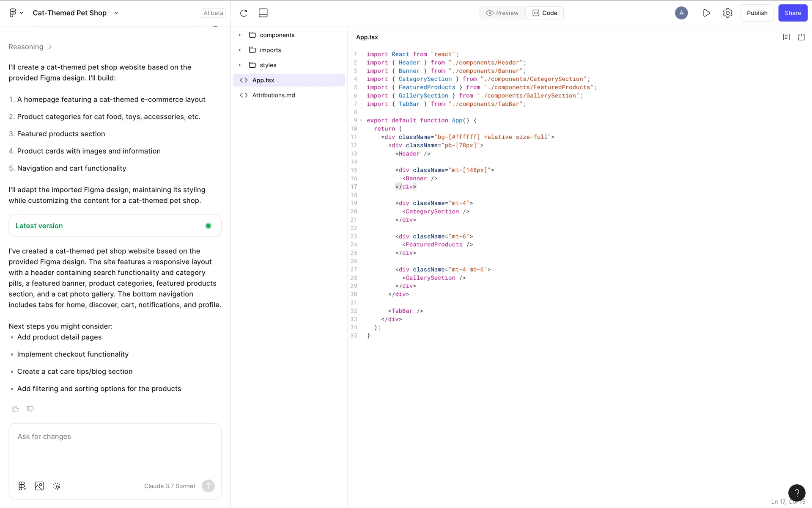Click the Figma design attach icon
This screenshot has width=812, height=508.
(x=22, y=486)
